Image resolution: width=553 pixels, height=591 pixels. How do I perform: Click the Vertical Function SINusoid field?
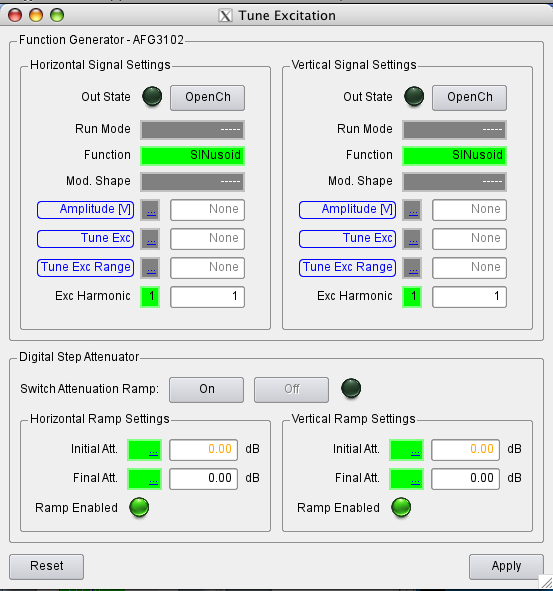pos(455,156)
